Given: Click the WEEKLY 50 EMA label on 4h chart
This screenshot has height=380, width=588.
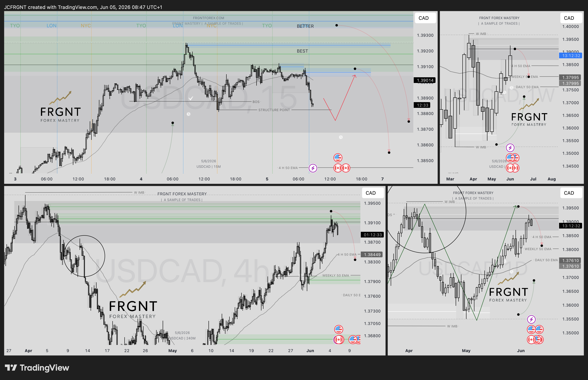Looking at the screenshot, I should coord(335,276).
